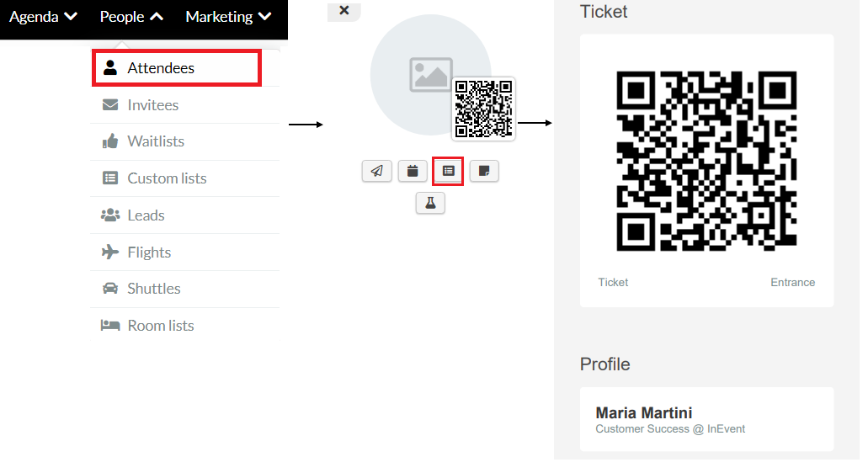Viewport: 868px width, 473px height.
Task: Click the list details icon button
Action: point(448,171)
